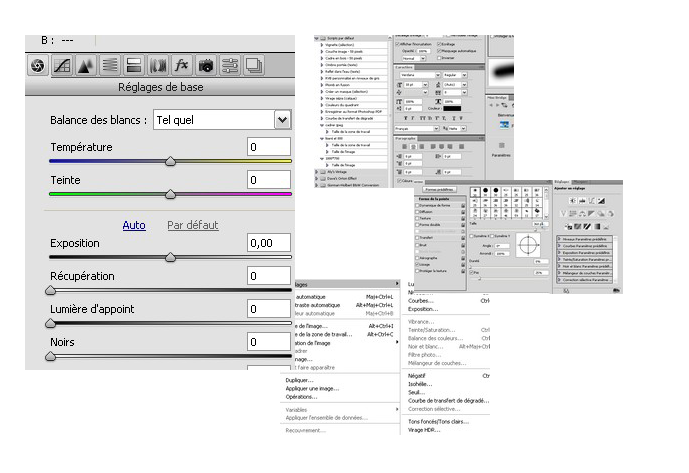Click the Température slider handle
The width and height of the screenshot is (689, 473).
click(x=170, y=161)
